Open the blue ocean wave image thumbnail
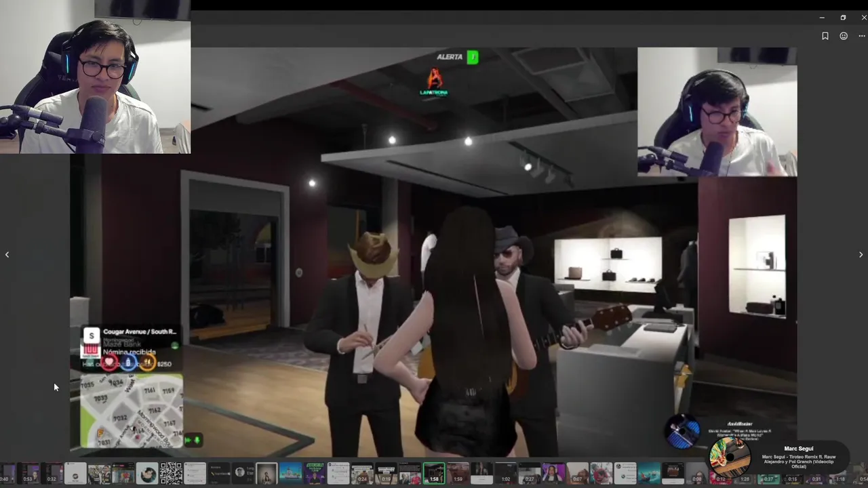Viewport: 868px width, 488px height. coord(649,473)
